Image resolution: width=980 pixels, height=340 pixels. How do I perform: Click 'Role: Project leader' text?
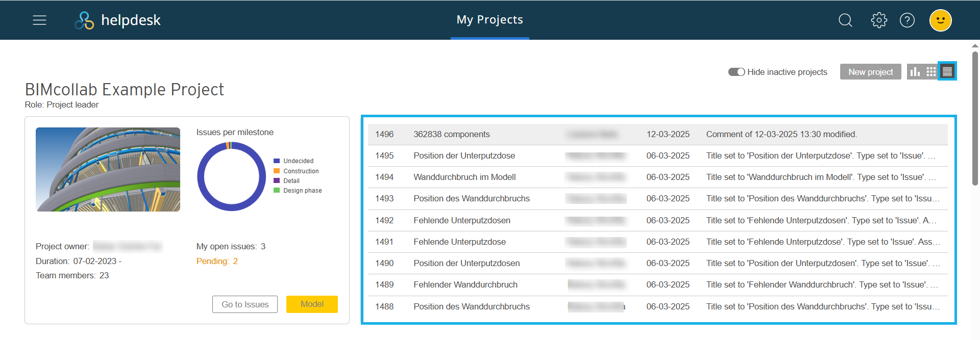pos(62,104)
